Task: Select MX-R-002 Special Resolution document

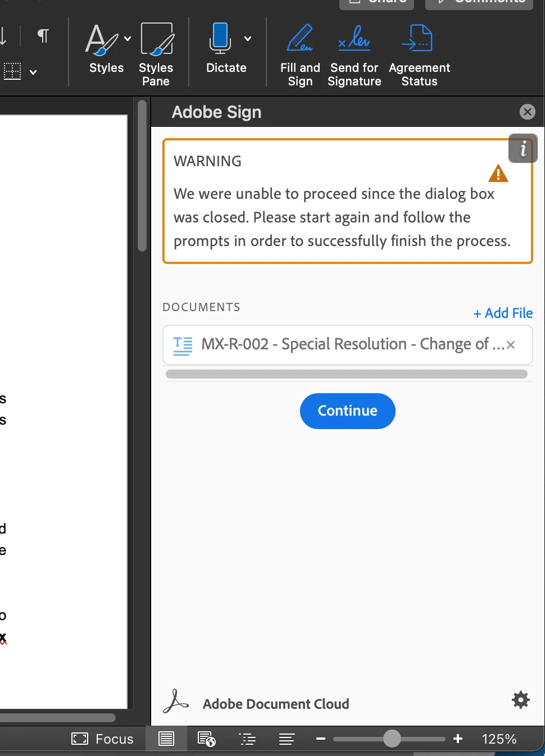Action: 347,344
